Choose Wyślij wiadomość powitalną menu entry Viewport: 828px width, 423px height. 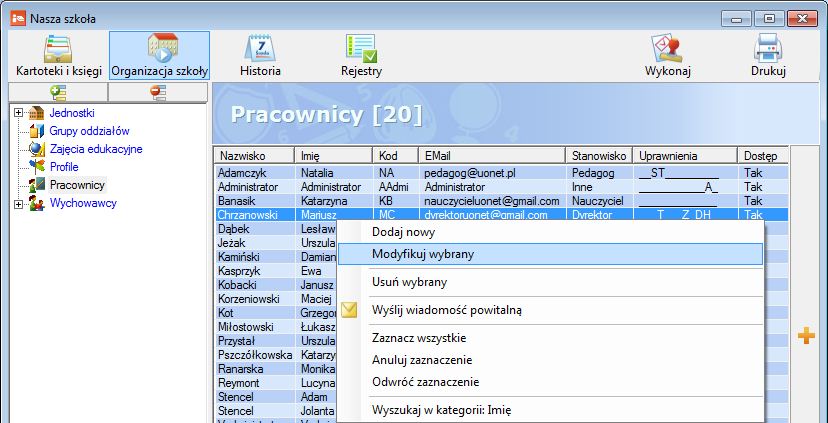[x=550, y=310]
